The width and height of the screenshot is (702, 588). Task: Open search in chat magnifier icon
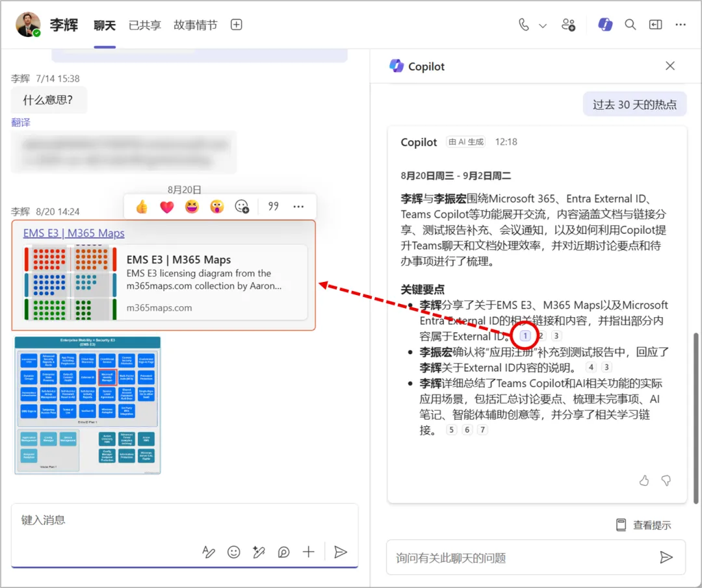click(x=630, y=25)
